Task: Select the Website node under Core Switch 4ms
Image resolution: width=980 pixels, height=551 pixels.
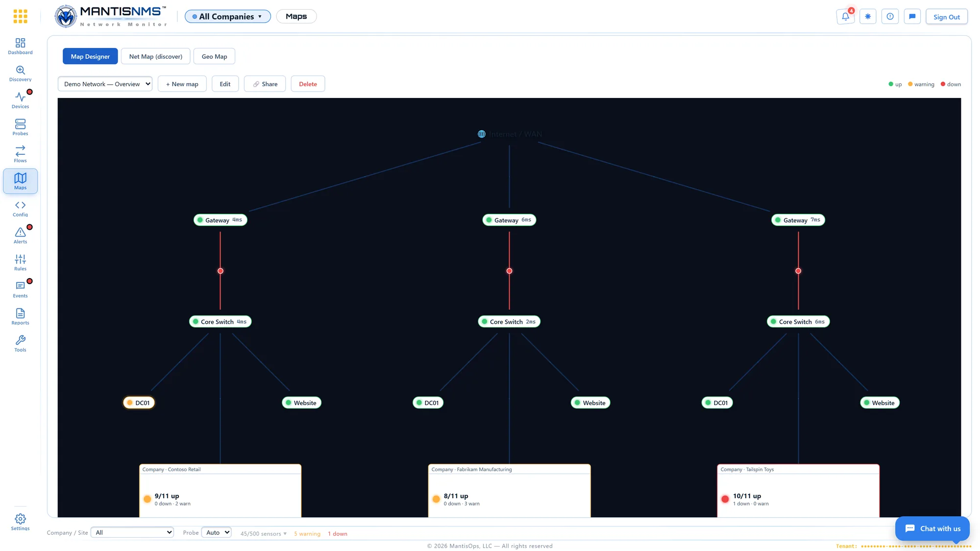Action: (x=301, y=403)
